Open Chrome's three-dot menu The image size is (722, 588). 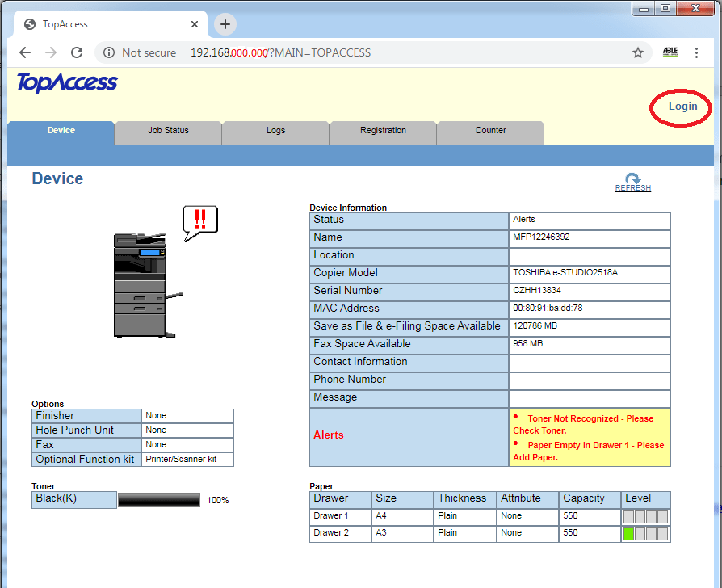pos(696,52)
